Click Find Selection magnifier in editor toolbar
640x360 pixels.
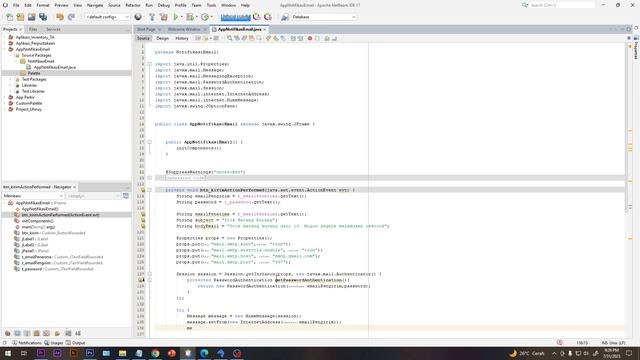[x=230, y=38]
